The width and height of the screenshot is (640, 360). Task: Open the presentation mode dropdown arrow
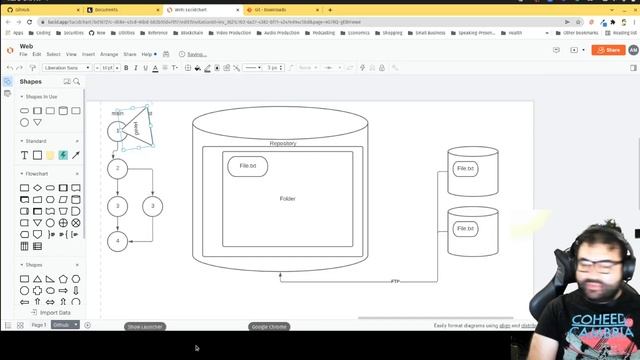(584, 50)
